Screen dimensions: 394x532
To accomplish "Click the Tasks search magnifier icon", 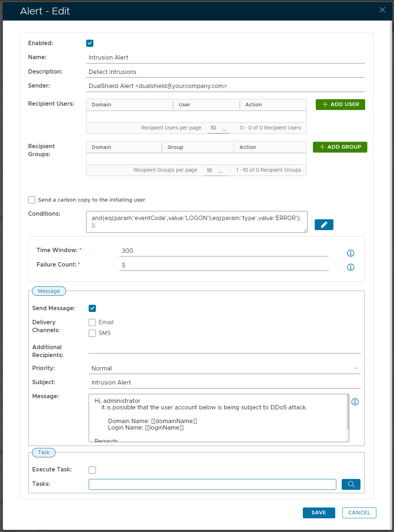I will (351, 484).
